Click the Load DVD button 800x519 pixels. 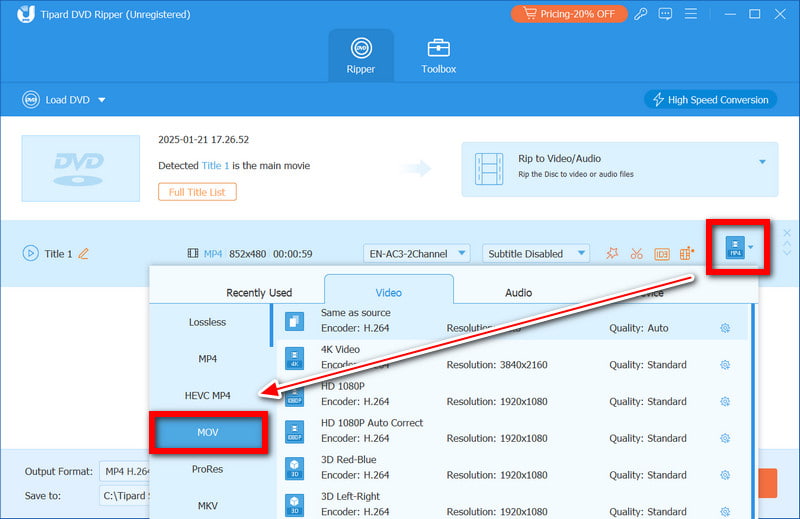[56, 100]
